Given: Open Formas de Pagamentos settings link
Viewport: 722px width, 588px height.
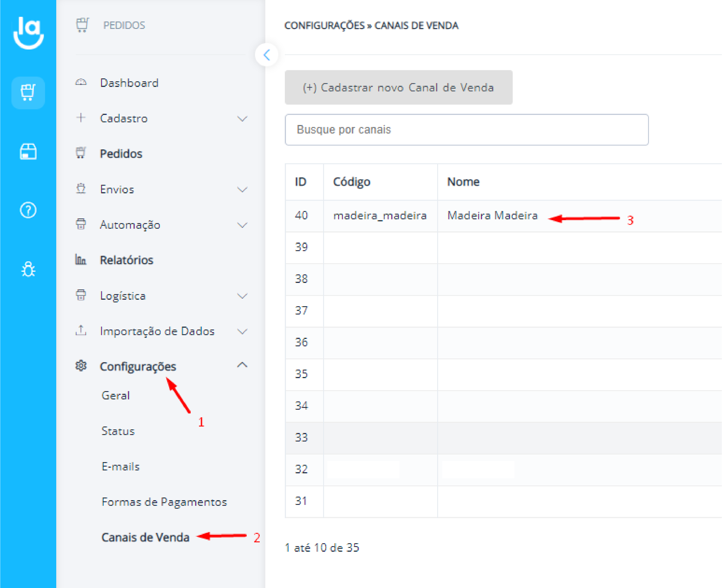Looking at the screenshot, I should 164,502.
